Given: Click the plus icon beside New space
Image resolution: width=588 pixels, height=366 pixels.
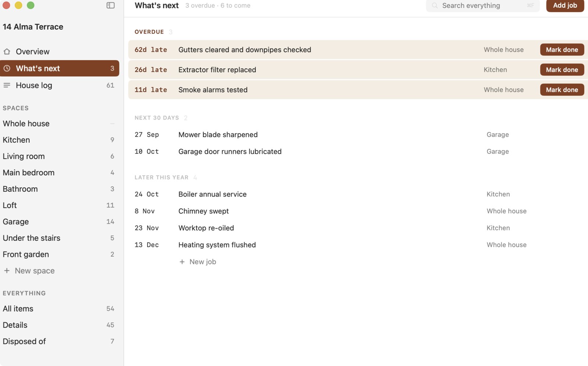Looking at the screenshot, I should click(7, 271).
